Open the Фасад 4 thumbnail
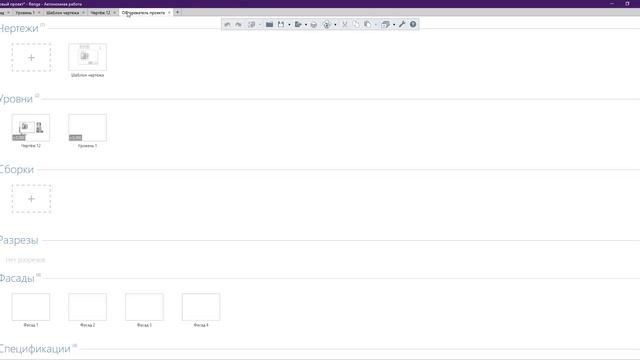This screenshot has height=360, width=640. (x=201, y=307)
